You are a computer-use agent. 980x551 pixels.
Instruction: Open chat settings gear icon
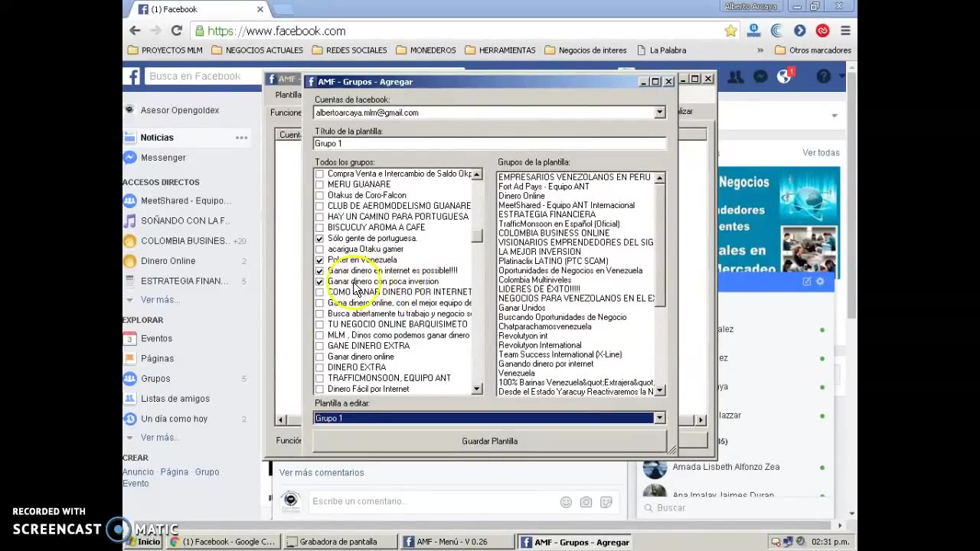click(820, 282)
